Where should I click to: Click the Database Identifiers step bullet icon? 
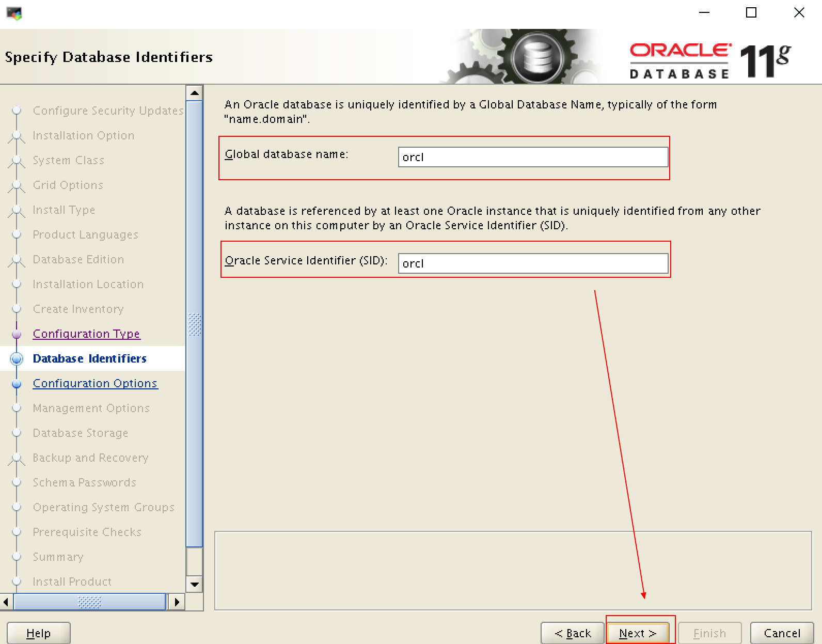[17, 358]
